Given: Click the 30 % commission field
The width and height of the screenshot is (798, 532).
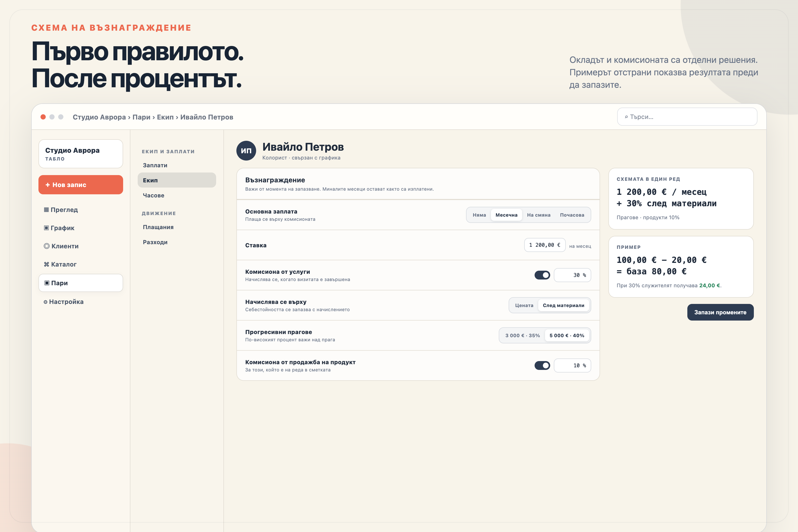Looking at the screenshot, I should [x=572, y=275].
